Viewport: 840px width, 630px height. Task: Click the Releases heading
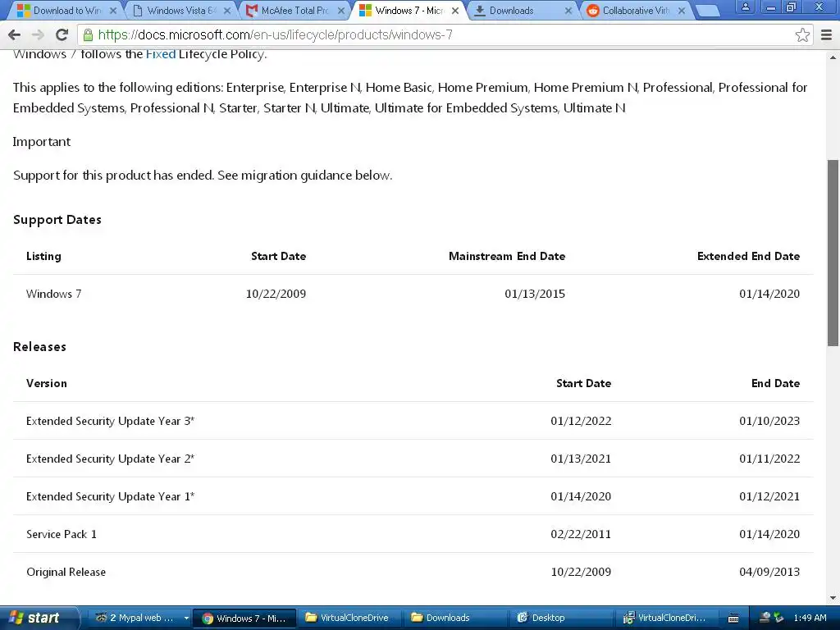[39, 347]
